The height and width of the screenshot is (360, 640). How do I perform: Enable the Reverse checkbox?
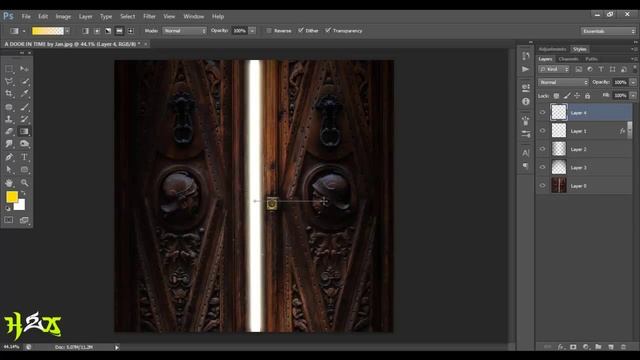coord(269,31)
